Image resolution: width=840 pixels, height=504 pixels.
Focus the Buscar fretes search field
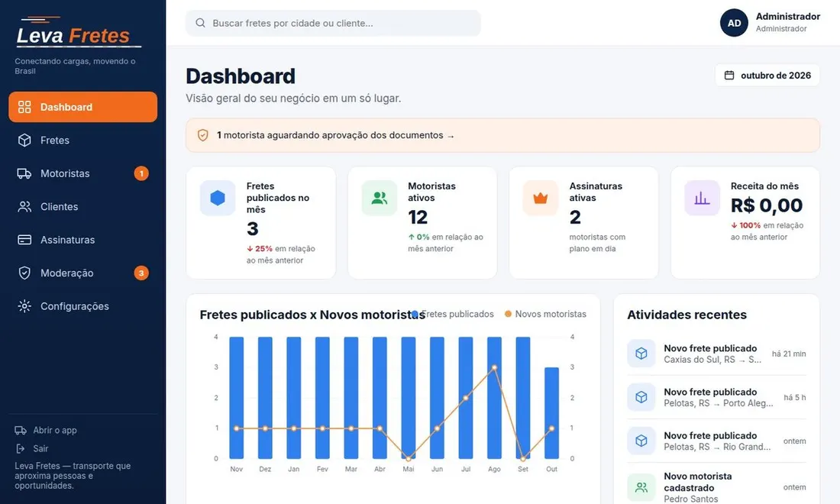click(333, 23)
